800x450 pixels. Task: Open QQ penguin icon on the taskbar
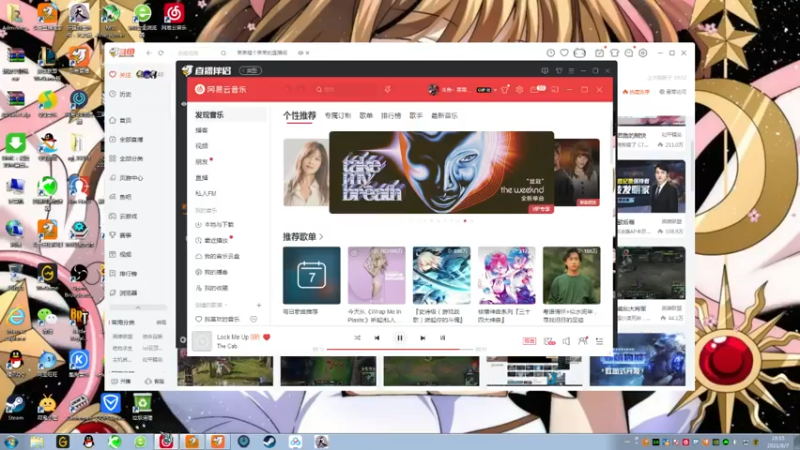88,441
